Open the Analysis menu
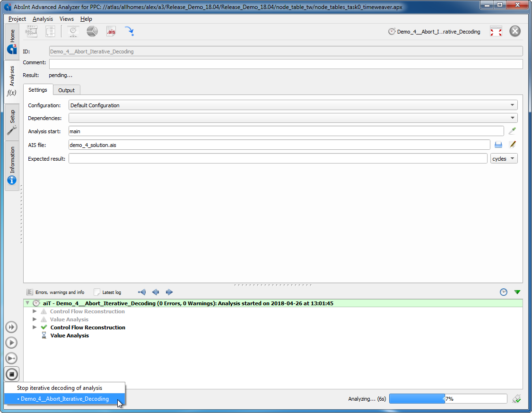The height and width of the screenshot is (413, 532). click(x=43, y=19)
